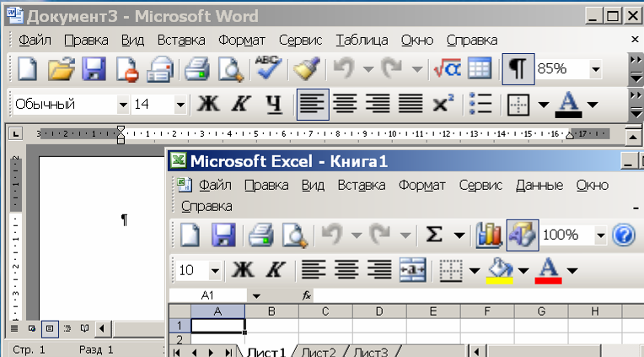Screen dimensions: 644x357
Task: Print the Excel sheet
Action: (x=260, y=235)
